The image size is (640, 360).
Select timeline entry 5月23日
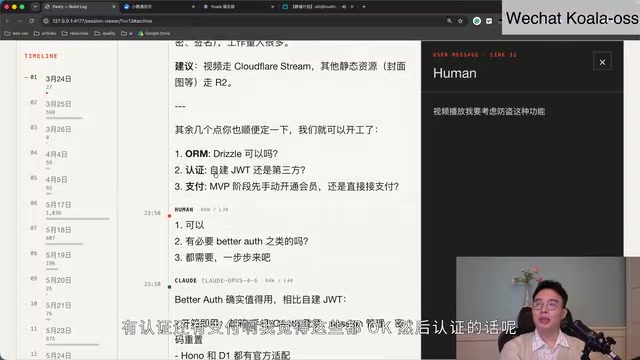point(58,331)
